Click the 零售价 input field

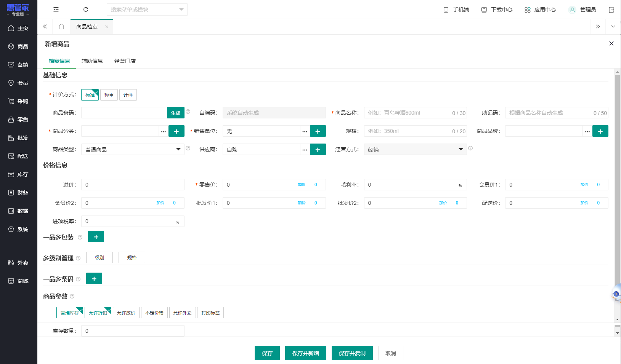click(274, 185)
